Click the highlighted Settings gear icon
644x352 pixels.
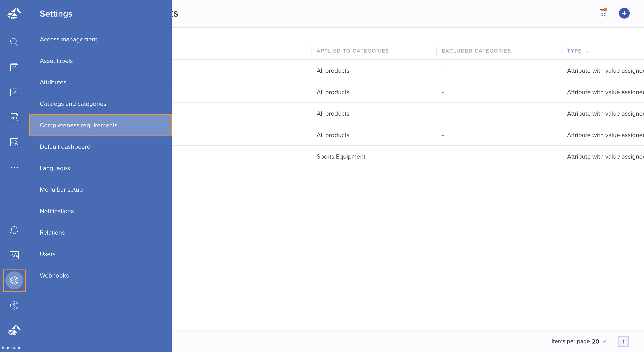point(14,280)
